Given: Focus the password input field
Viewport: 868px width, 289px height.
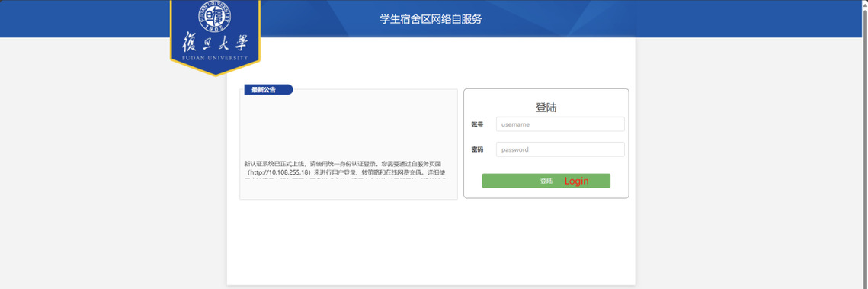Looking at the screenshot, I should 560,149.
